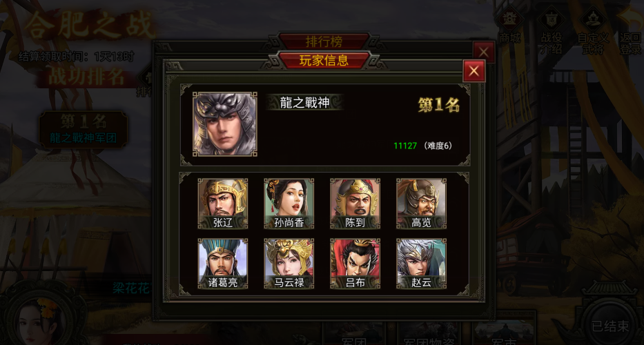Select the 孙尚香 general portrait
Screen dimensions: 644x345
[x=289, y=204]
